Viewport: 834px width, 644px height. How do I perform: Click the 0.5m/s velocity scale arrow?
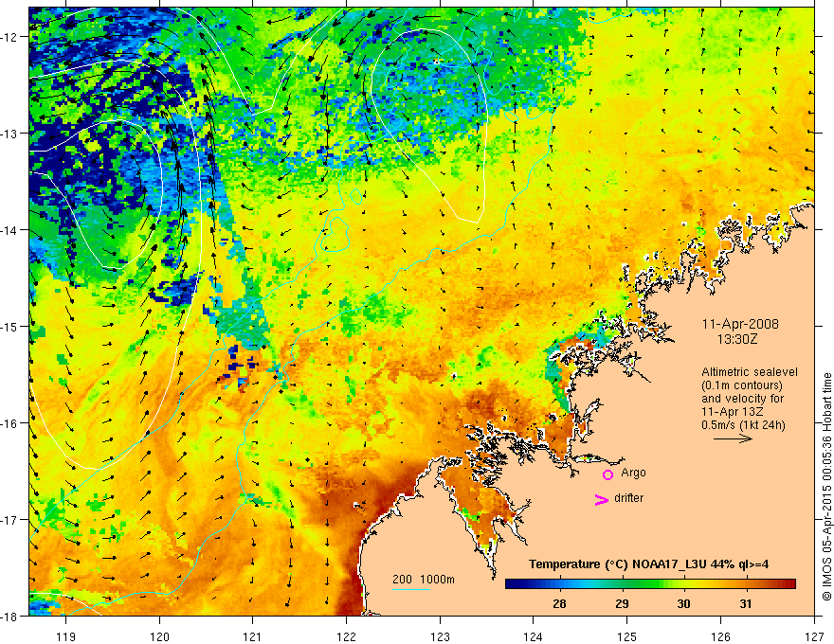point(733,438)
